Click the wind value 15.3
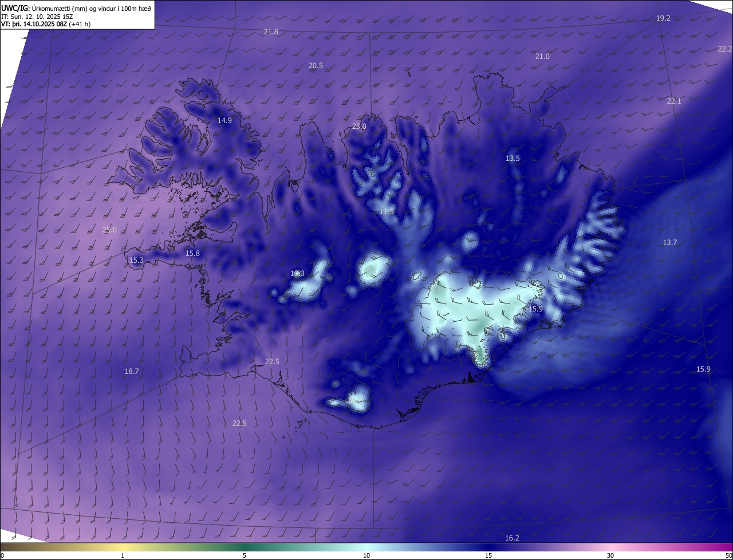This screenshot has height=560, width=733. point(136,261)
